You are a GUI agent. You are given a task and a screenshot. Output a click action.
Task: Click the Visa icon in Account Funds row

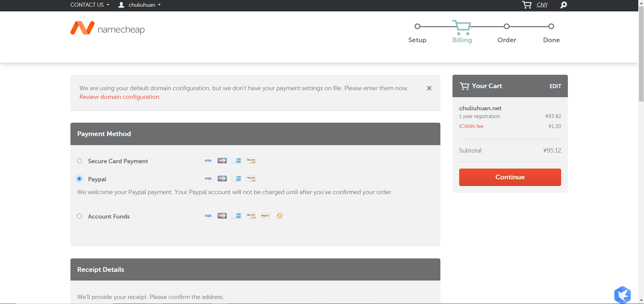coord(208,216)
